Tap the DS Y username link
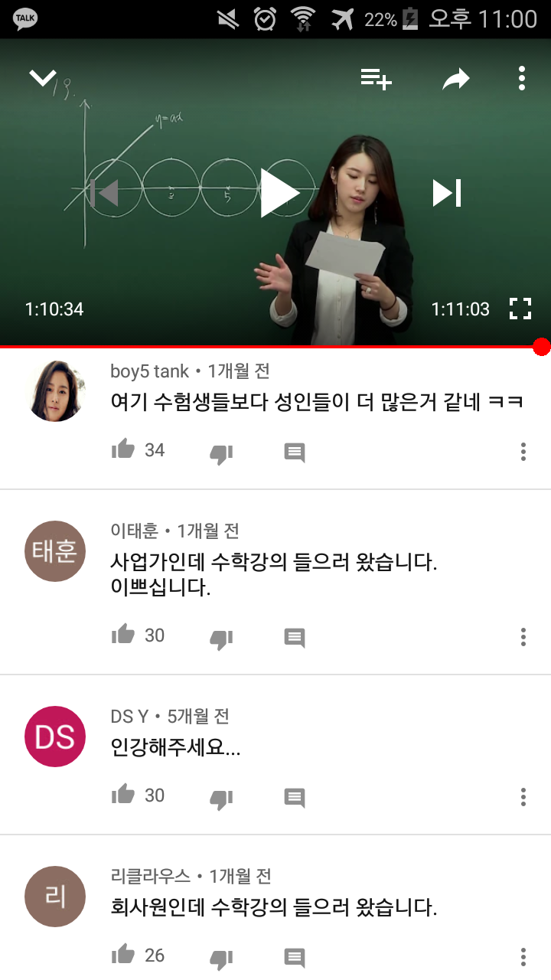Image resolution: width=551 pixels, height=980 pixels. pyautogui.click(x=129, y=717)
